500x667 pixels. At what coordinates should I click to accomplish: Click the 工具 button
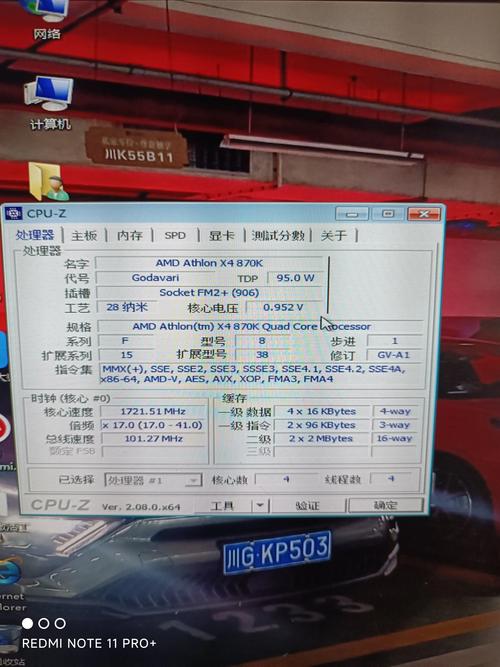tap(223, 505)
